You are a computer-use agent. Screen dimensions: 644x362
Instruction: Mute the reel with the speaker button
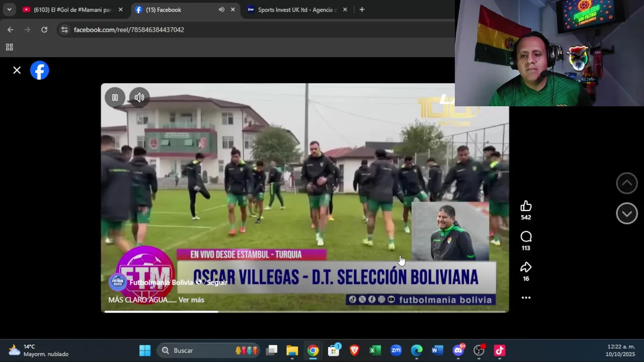click(x=139, y=98)
